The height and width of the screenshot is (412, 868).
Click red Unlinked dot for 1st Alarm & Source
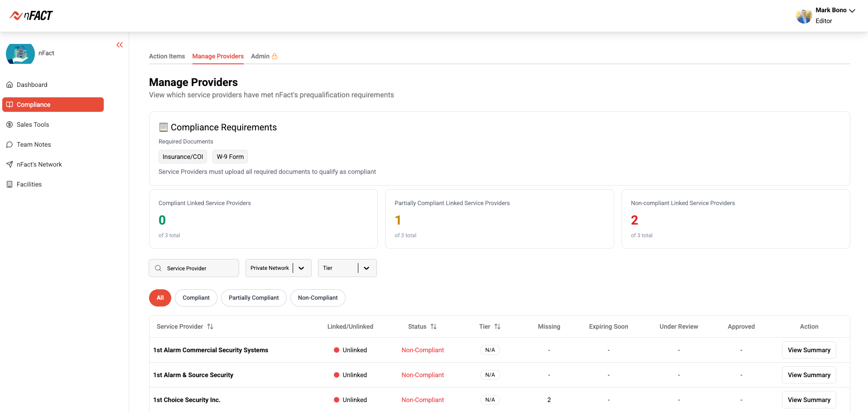pyautogui.click(x=337, y=375)
